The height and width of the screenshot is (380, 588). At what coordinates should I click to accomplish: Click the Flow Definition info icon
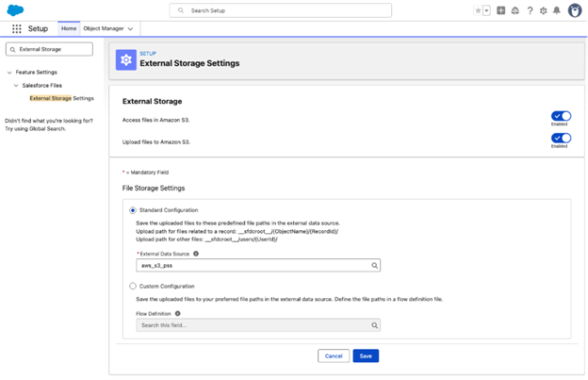(177, 314)
